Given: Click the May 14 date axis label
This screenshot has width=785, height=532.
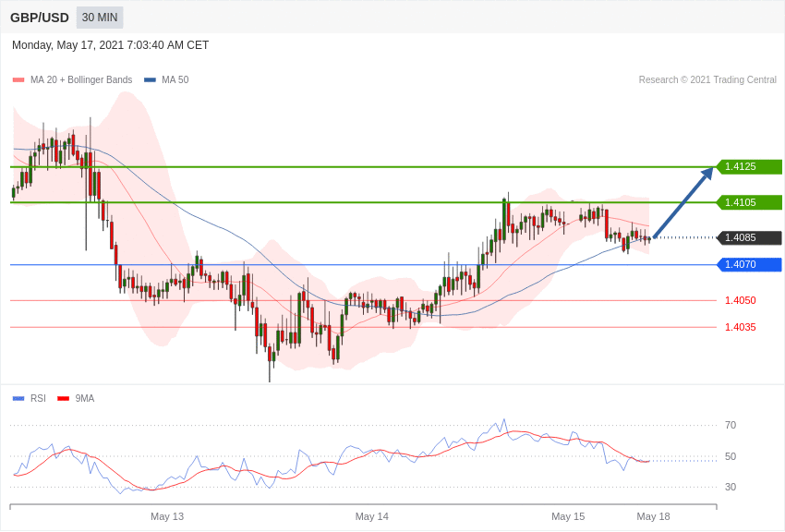Looking at the screenshot, I should [372, 516].
